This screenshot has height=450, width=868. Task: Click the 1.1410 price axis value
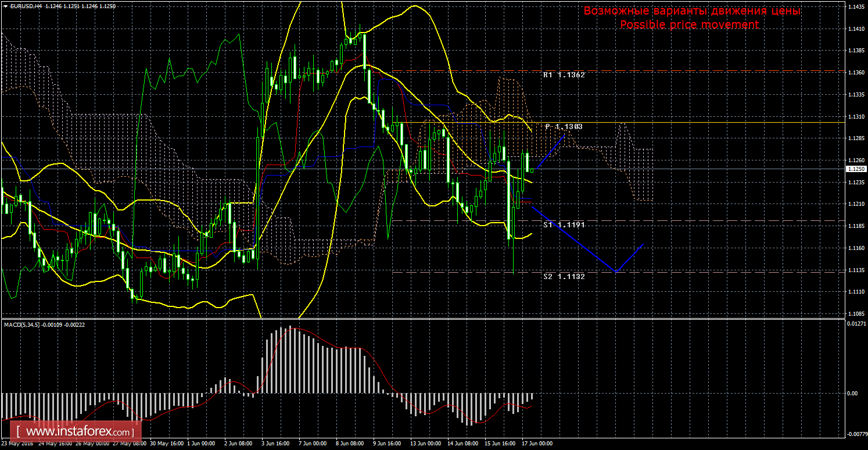pyautogui.click(x=855, y=28)
